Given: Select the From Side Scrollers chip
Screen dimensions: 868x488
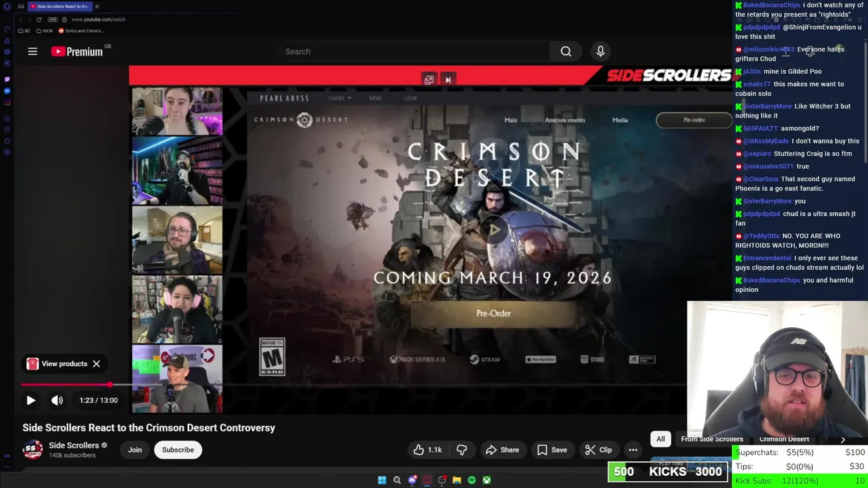Looking at the screenshot, I should point(712,439).
